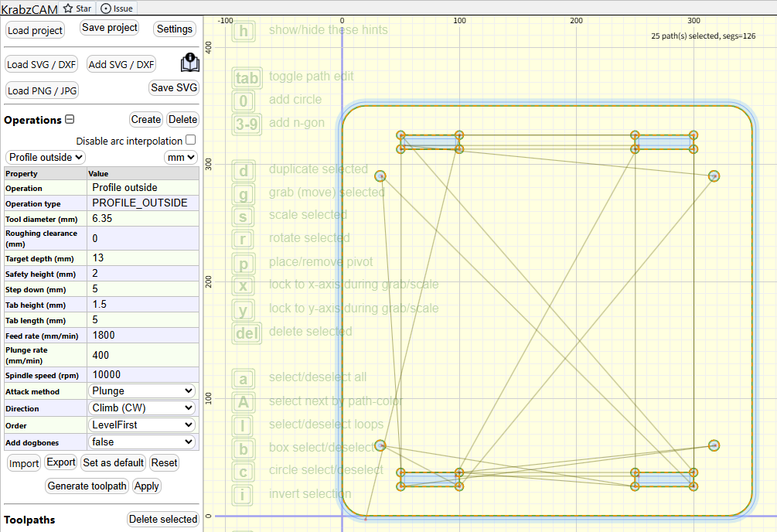Screen dimensions: 777x532
Task: Click Delete operation button
Action: (182, 120)
